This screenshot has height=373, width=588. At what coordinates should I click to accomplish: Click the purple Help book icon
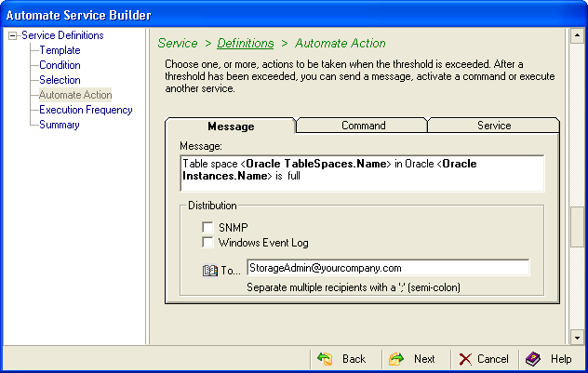coord(533,359)
